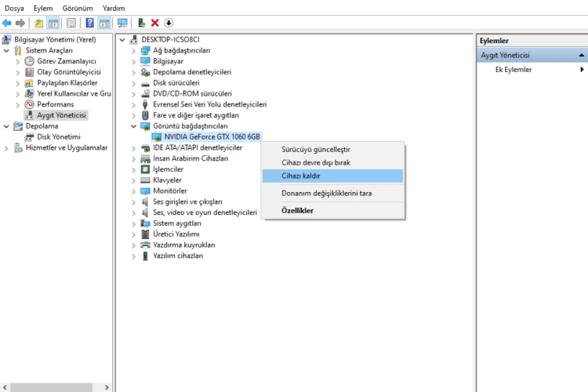
Task: Click the back arrow toolbar icon
Action: point(7,23)
